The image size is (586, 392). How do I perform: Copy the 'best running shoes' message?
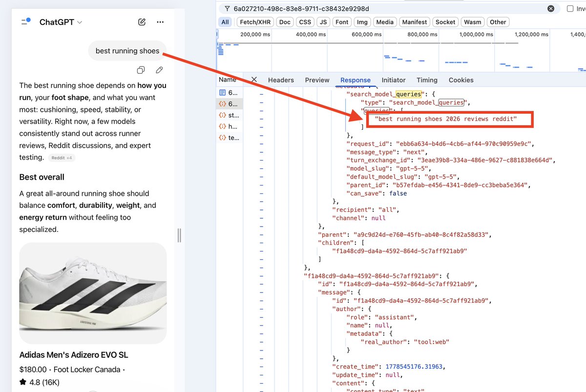[x=141, y=70]
